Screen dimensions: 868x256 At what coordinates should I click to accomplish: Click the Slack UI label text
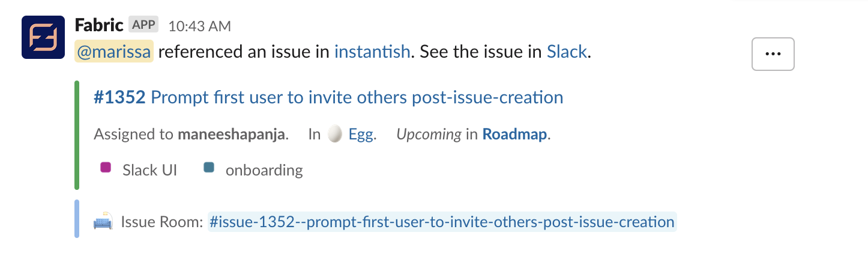tap(149, 170)
